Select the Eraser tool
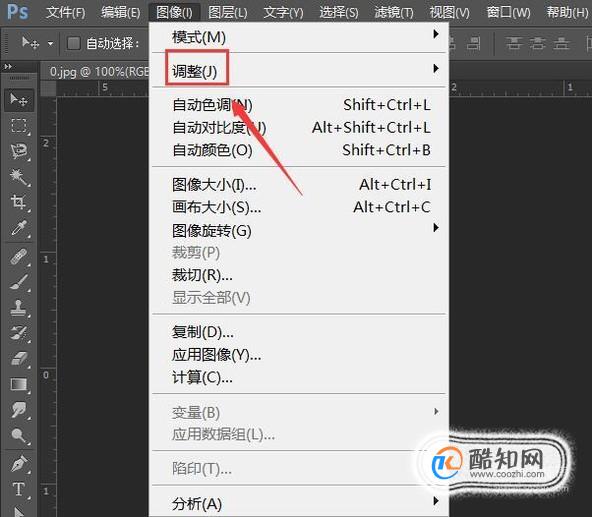592x517 pixels. pos(19,359)
